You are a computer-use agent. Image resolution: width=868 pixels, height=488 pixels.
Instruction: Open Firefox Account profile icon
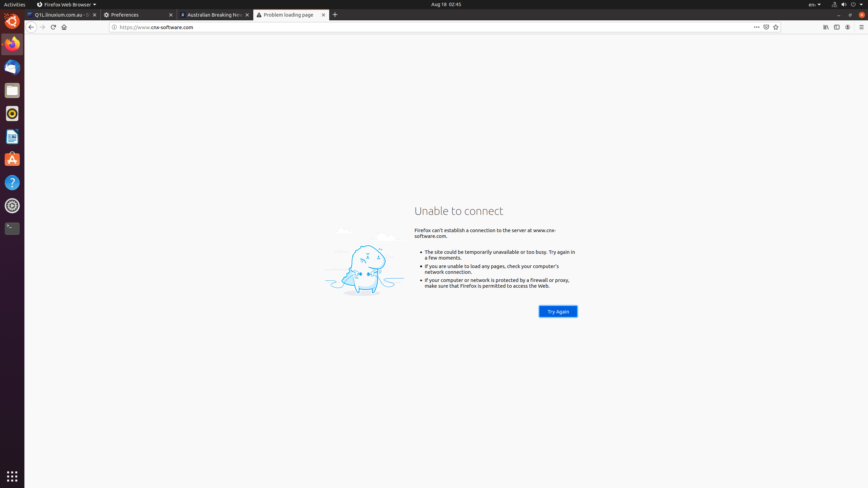coord(848,27)
